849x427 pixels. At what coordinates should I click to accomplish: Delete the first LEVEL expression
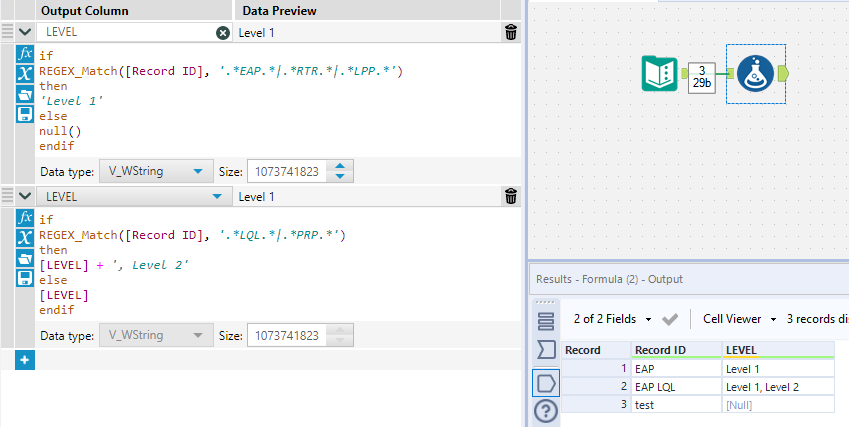[x=511, y=32]
